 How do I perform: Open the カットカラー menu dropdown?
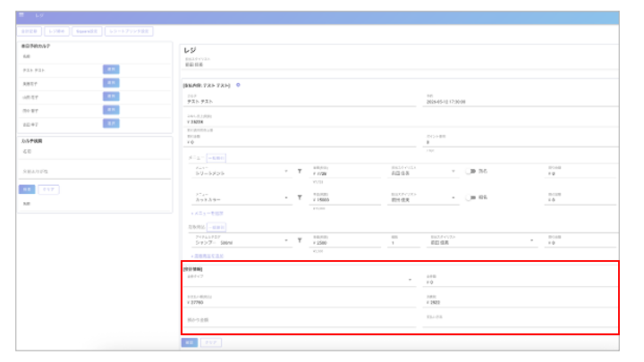pos(241,198)
